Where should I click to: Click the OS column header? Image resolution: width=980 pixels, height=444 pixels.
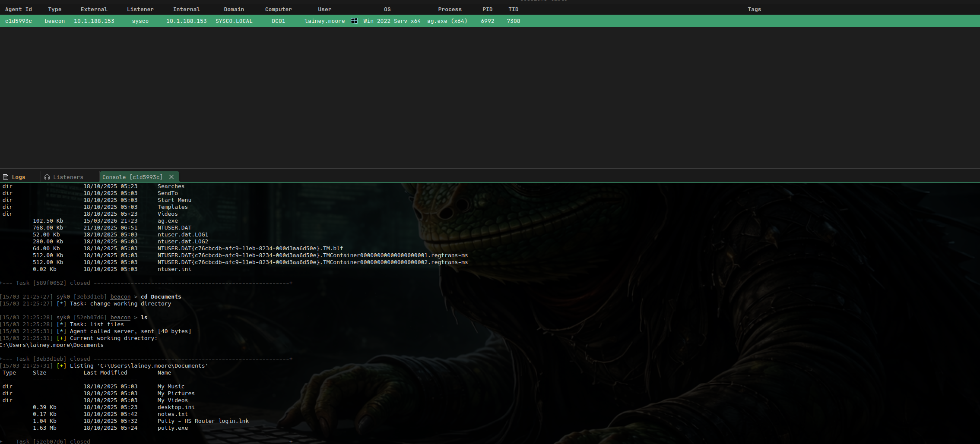tap(387, 9)
